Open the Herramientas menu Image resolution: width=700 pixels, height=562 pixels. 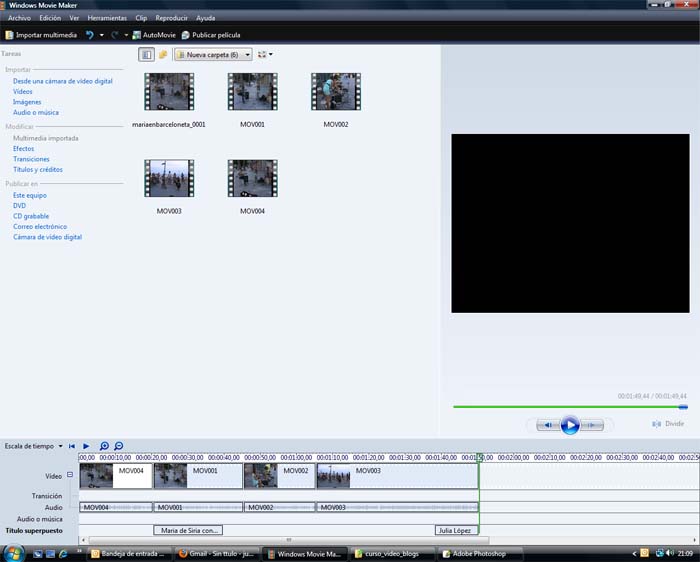click(x=107, y=18)
